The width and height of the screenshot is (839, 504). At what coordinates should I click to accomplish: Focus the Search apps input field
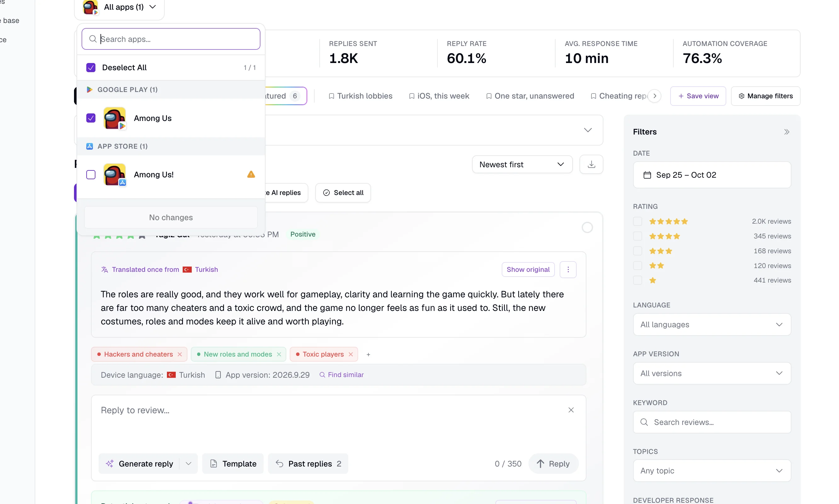(x=171, y=39)
